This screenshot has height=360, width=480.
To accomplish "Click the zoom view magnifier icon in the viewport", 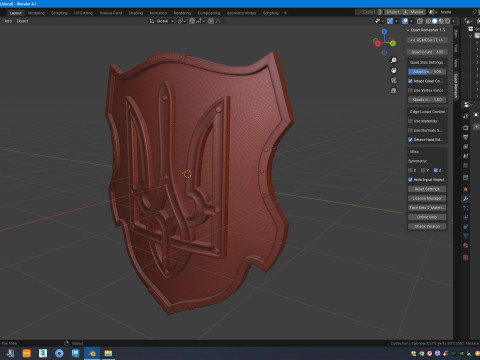I will coord(394,60).
